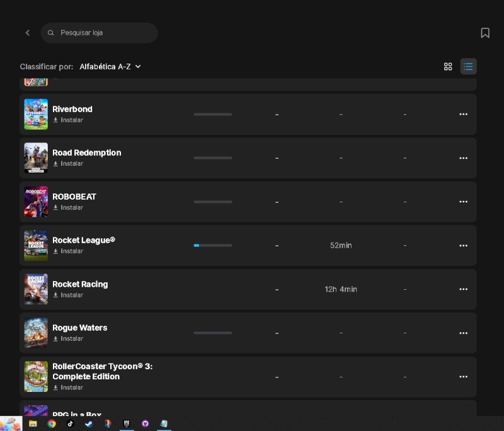The image size is (504, 431).
Task: Open Rocket Racing game thumbnail
Action: (x=36, y=289)
